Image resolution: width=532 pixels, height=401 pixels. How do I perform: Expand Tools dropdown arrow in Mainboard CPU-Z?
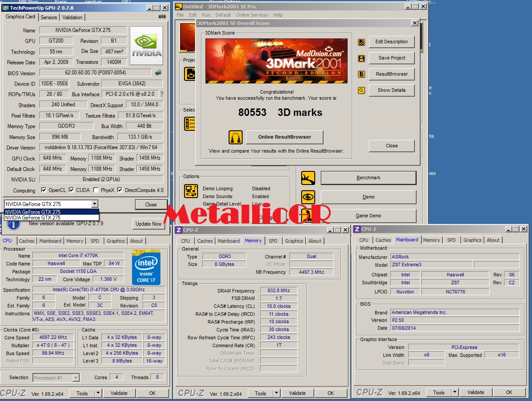tap(455, 392)
